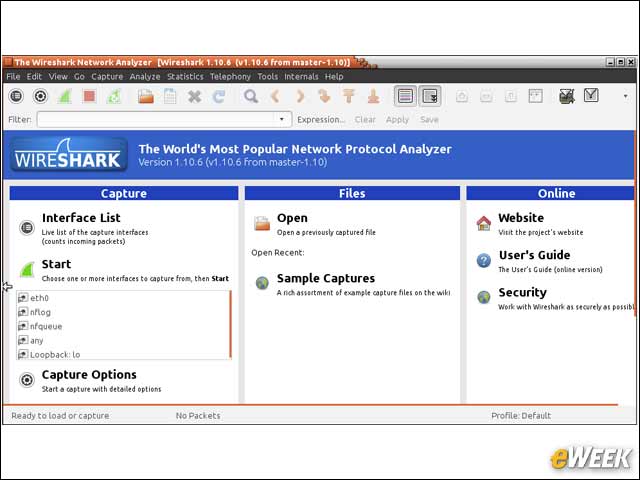Viewport: 640px width, 480px height.
Task: Zoom in toolbar icon
Action: click(462, 96)
